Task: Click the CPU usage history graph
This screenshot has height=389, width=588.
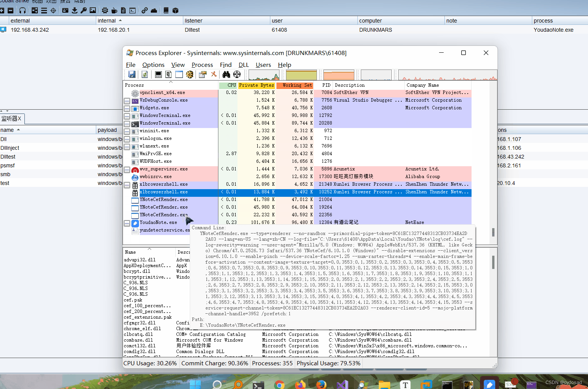Action: (x=264, y=75)
